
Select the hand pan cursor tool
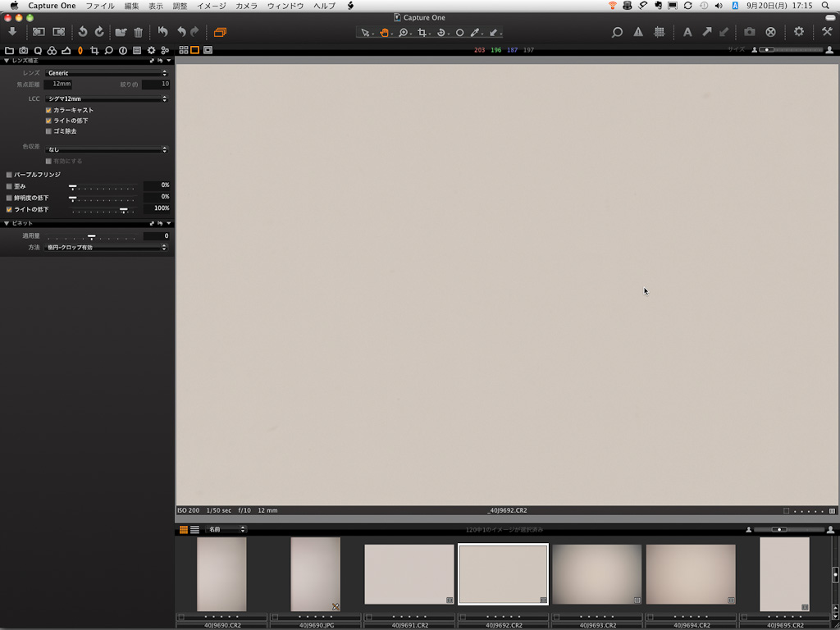(x=383, y=33)
